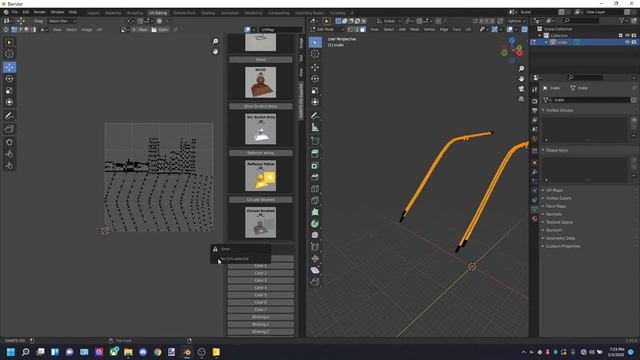The image size is (640, 360).
Task: Click the camera view icon in viewport
Action: [521, 89]
